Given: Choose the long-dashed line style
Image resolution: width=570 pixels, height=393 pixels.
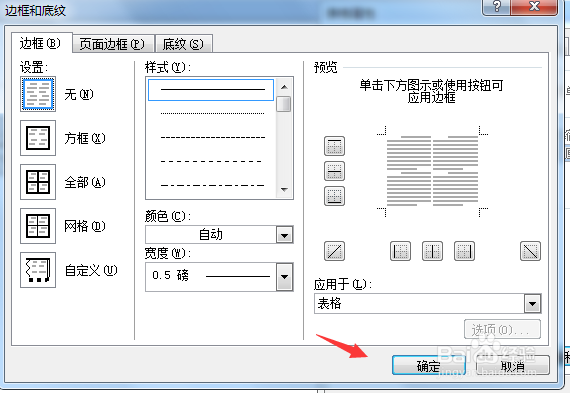Looking at the screenshot, I should (211, 161).
